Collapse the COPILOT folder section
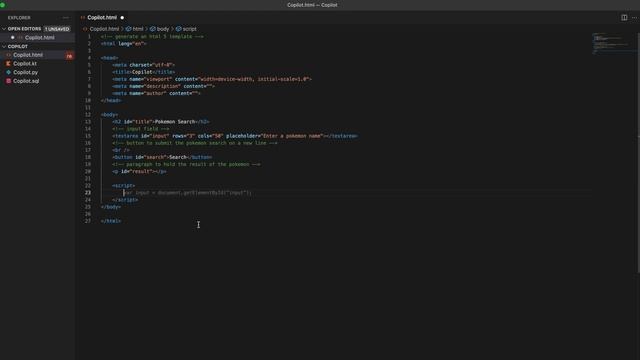 point(4,47)
